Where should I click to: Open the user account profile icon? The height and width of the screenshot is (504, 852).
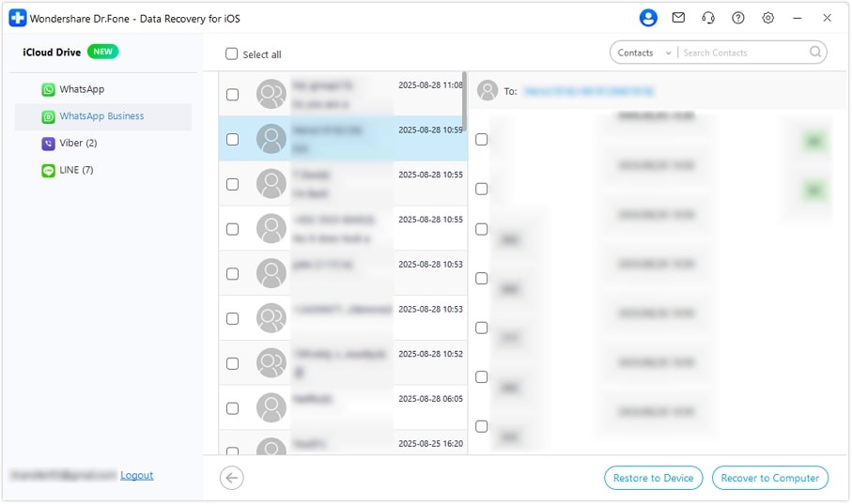648,18
